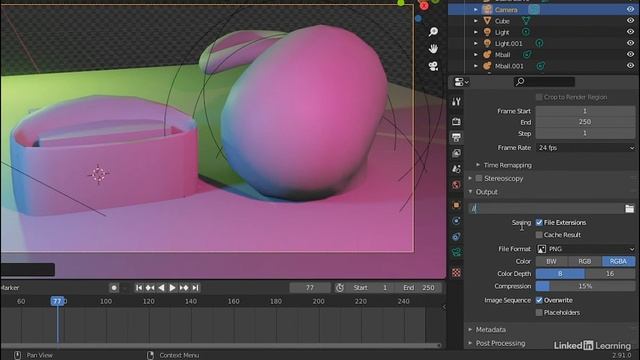Hide the Mball object with eye icon

pyautogui.click(x=630, y=54)
